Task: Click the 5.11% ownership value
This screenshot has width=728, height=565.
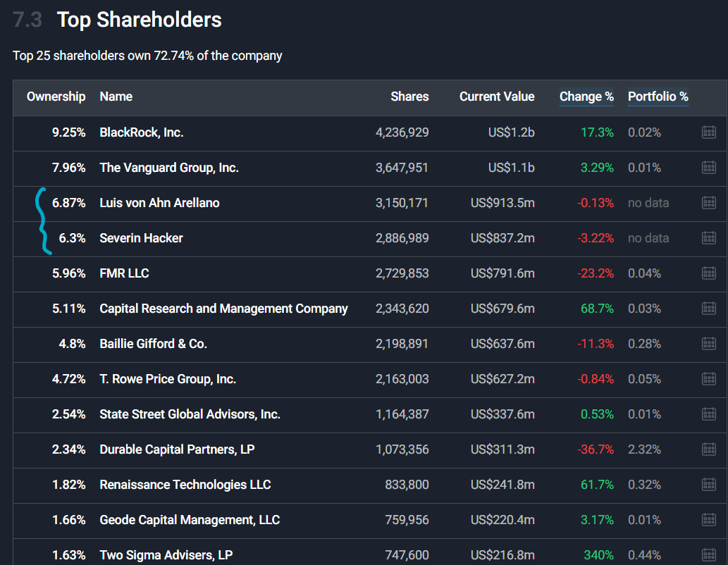Action: tap(69, 309)
